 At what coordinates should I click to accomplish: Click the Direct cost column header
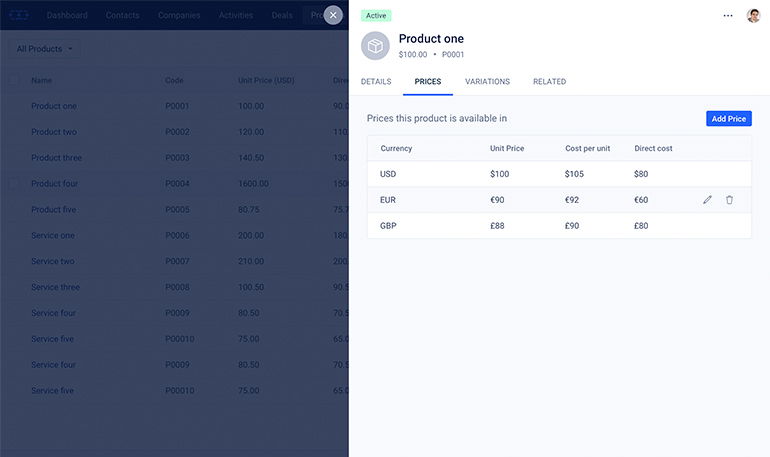(653, 148)
